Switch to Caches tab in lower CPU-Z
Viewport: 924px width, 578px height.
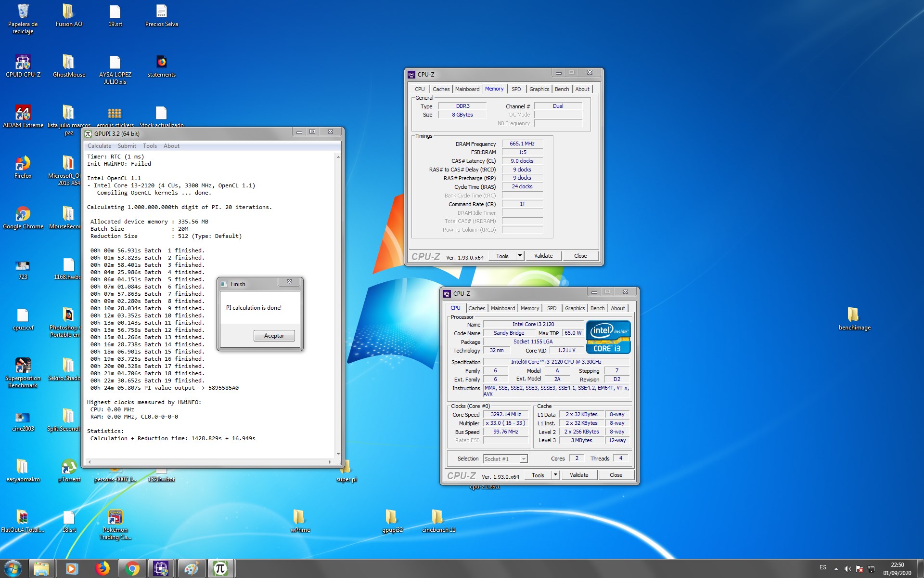[476, 308]
